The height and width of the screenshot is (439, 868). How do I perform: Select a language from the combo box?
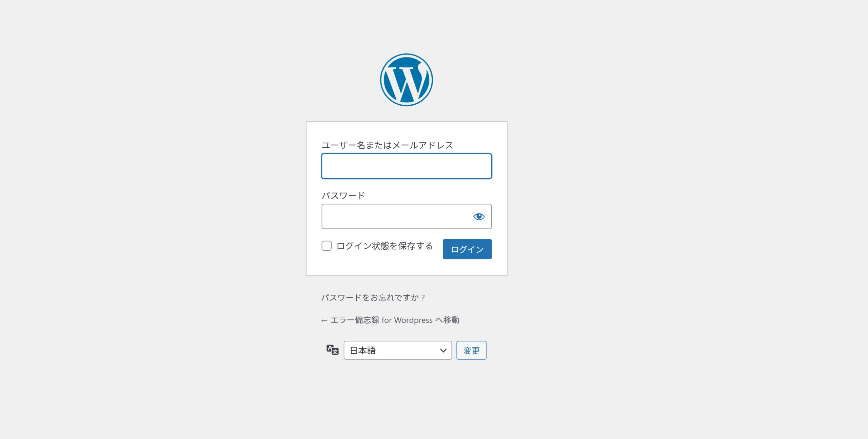397,350
